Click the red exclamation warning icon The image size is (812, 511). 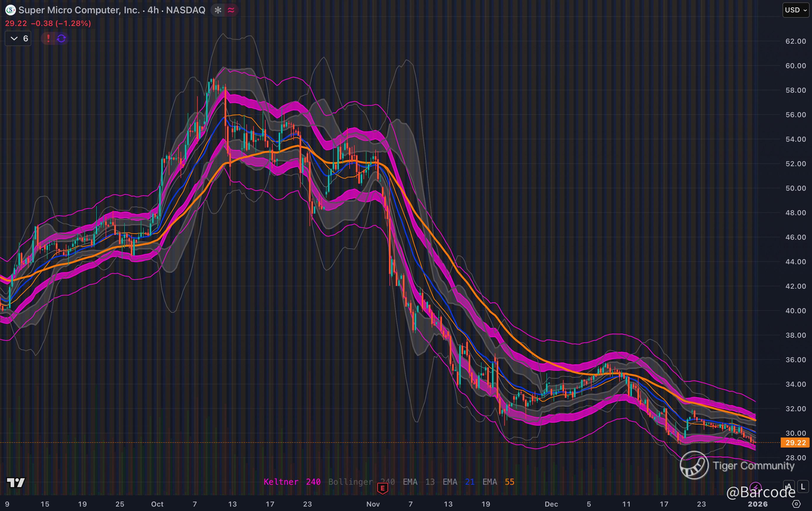[48, 38]
